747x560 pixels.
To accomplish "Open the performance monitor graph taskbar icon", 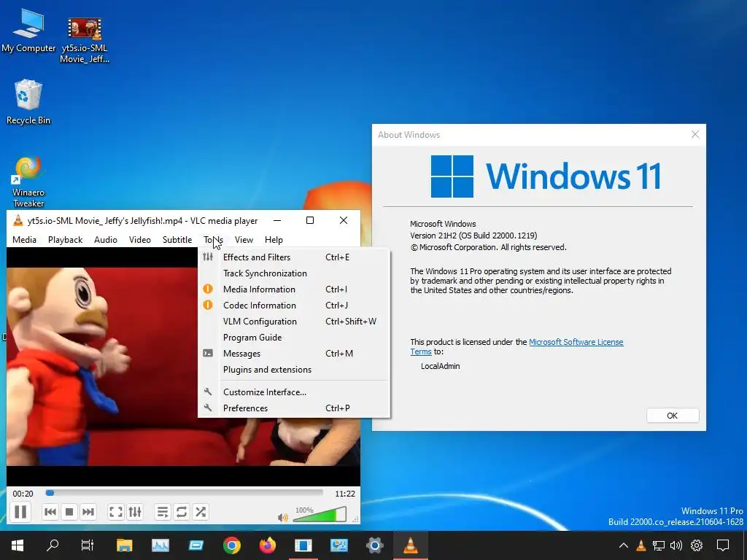I will [160, 545].
